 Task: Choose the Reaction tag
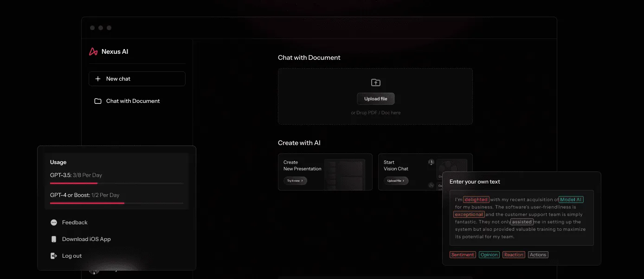(x=514, y=255)
